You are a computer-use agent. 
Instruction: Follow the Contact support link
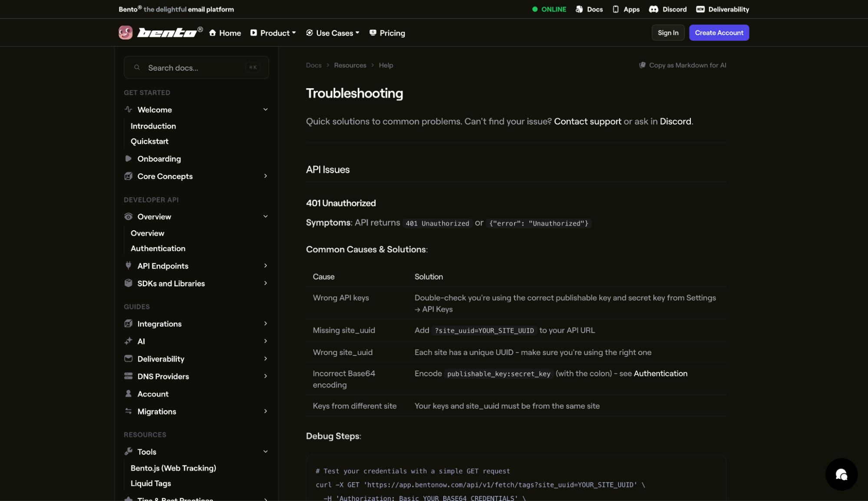[587, 122]
